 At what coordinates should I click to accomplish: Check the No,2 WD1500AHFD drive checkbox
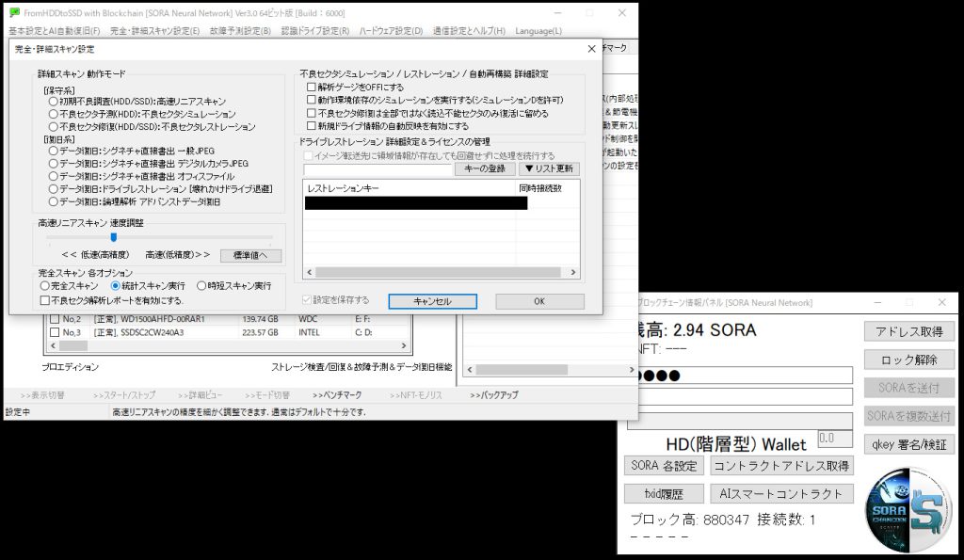click(x=55, y=319)
